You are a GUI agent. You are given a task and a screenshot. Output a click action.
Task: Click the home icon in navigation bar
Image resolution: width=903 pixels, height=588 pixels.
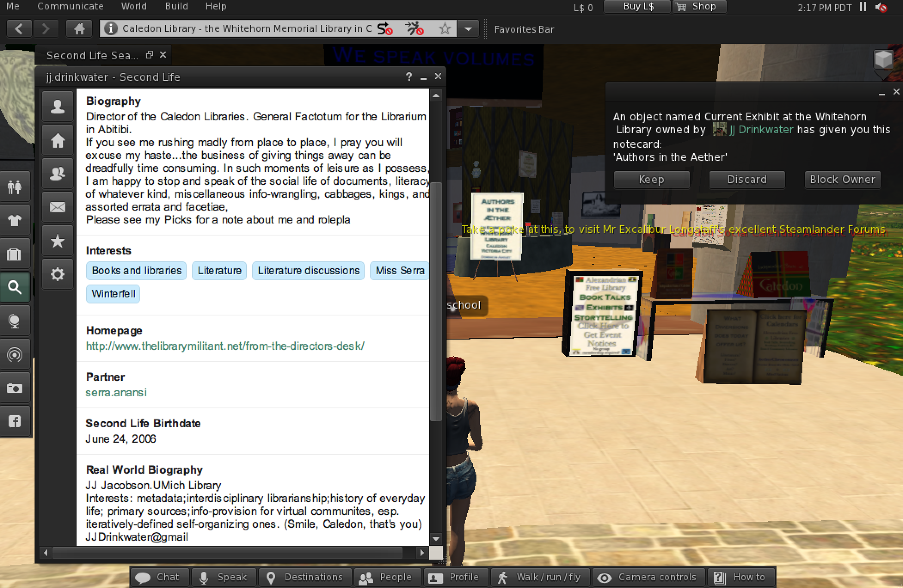(x=79, y=29)
